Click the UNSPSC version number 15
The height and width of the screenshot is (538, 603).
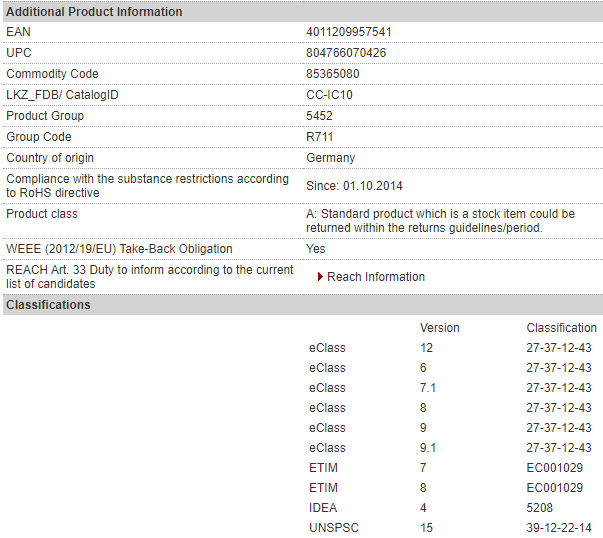[x=426, y=528]
